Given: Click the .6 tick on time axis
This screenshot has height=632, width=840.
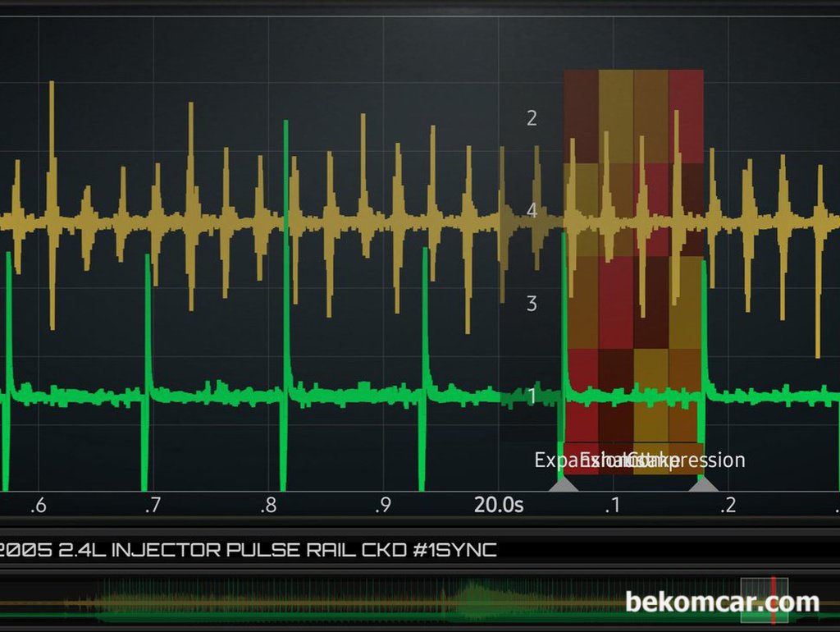Looking at the screenshot, I should tap(39, 505).
